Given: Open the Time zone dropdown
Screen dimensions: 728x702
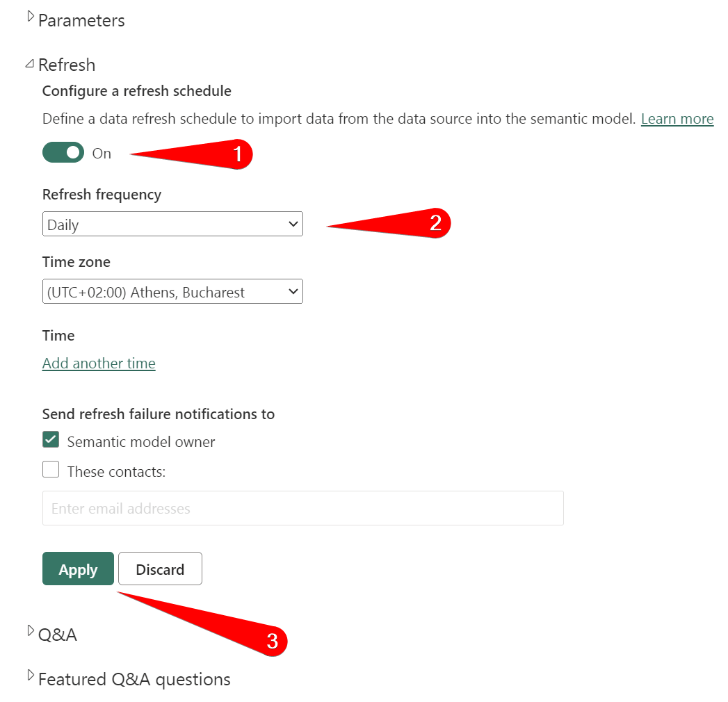Looking at the screenshot, I should coord(172,291).
